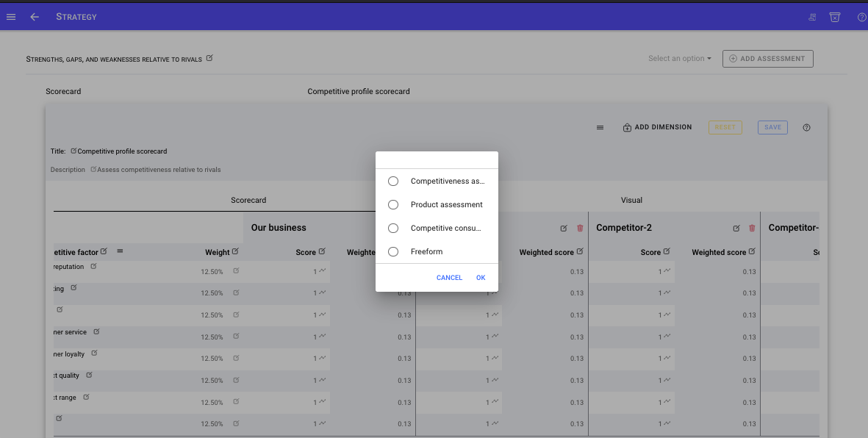Click the Add Assessment button
Image resolution: width=868 pixels, height=438 pixels.
pyautogui.click(x=767, y=59)
